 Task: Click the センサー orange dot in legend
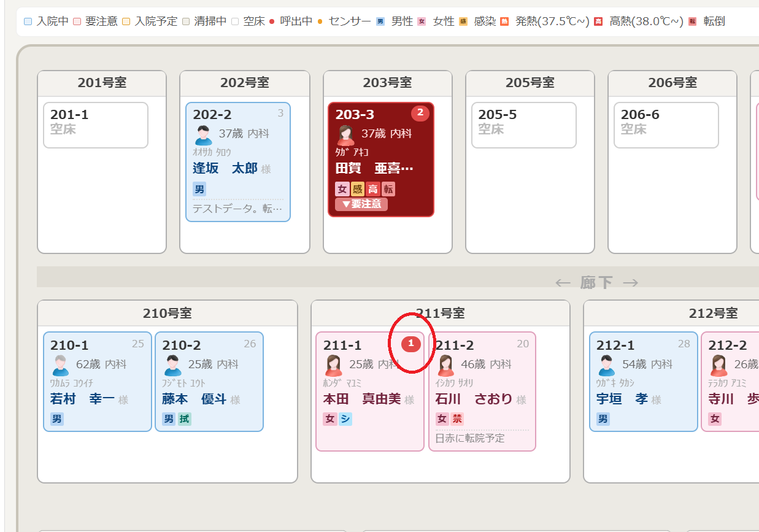click(320, 21)
